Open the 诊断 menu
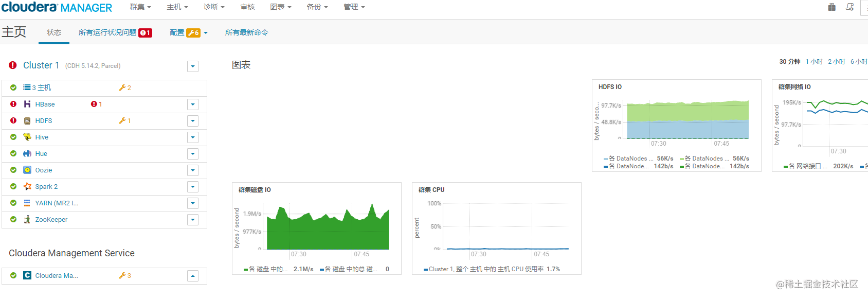 click(x=214, y=7)
